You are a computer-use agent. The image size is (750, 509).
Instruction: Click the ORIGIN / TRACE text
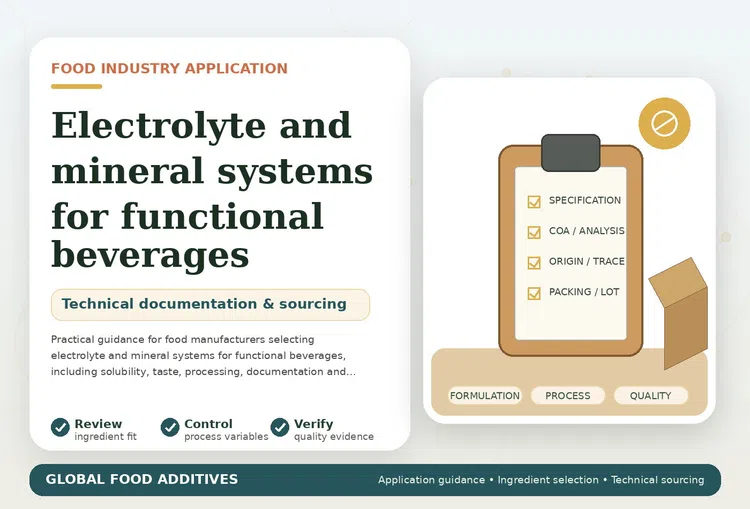pyautogui.click(x=586, y=262)
